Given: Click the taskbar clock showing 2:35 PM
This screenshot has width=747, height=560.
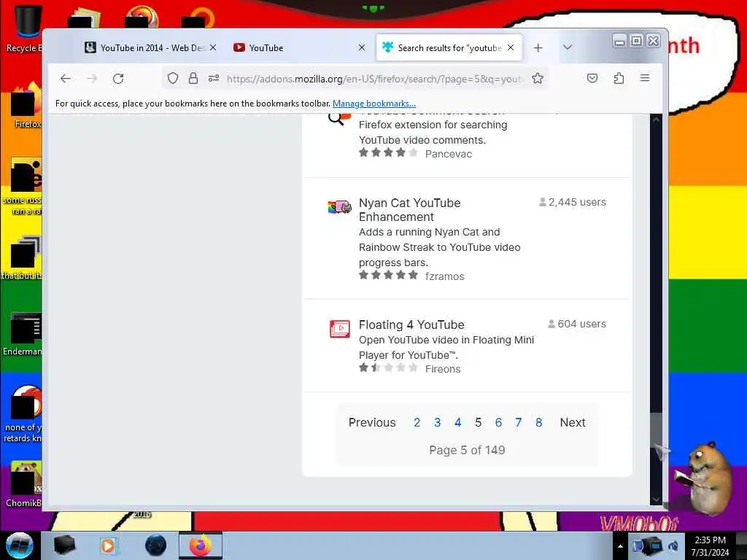Looking at the screenshot, I should pyautogui.click(x=710, y=546).
